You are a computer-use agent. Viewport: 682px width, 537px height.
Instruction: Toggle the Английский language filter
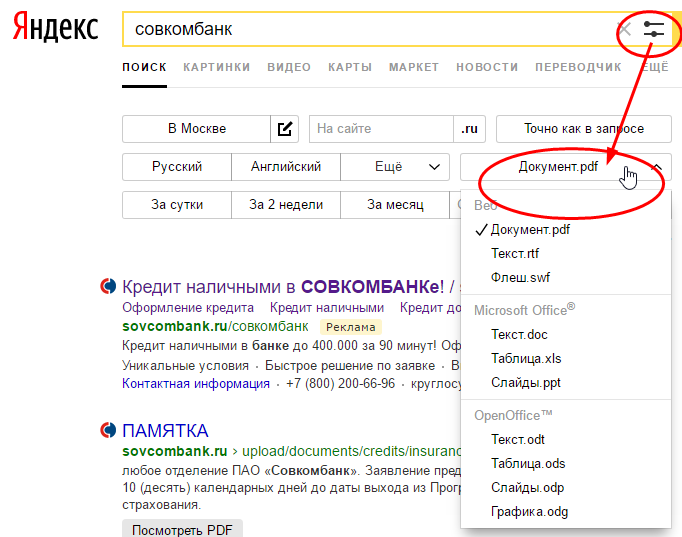click(286, 167)
